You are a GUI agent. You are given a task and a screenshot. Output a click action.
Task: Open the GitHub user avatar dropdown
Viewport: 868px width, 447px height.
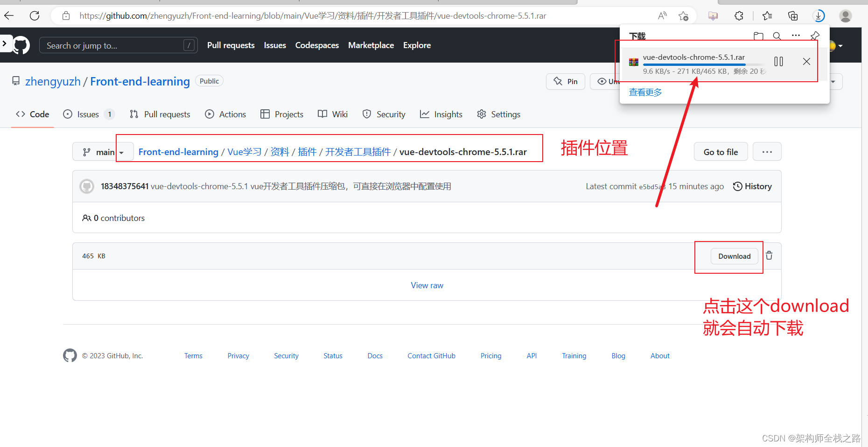click(835, 46)
